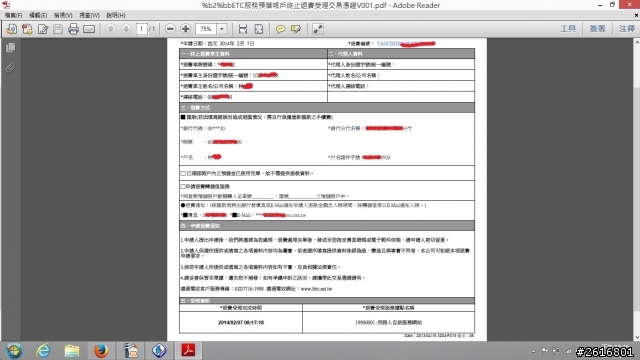The width and height of the screenshot is (640, 360).
Task: Click the fit full page icon
Action: 259,29
